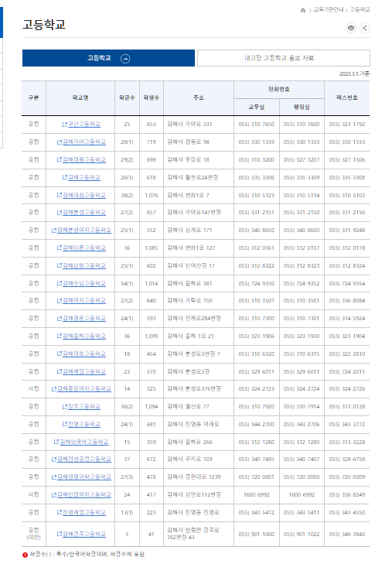
Task: Click the 학급수 column header
Action: tap(127, 97)
